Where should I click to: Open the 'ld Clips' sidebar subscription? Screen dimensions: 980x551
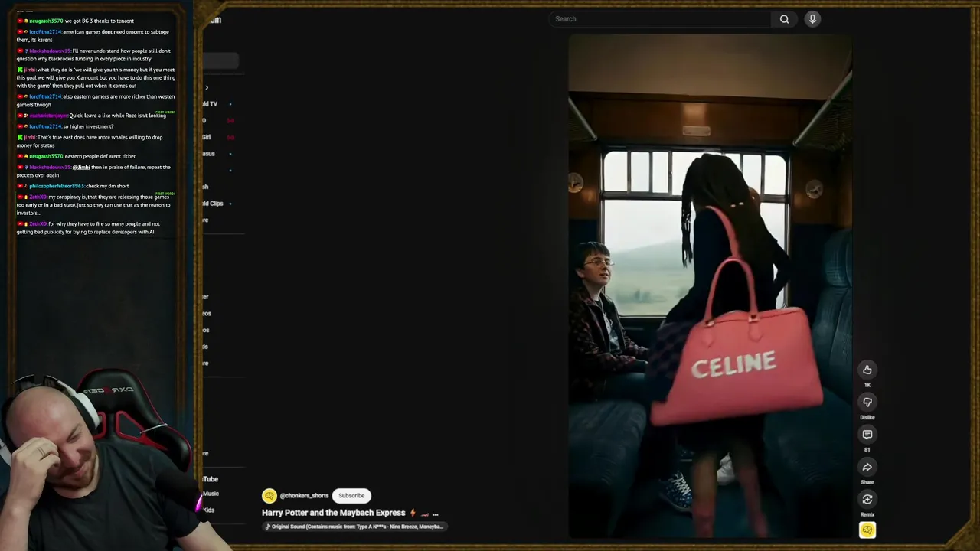coord(212,204)
